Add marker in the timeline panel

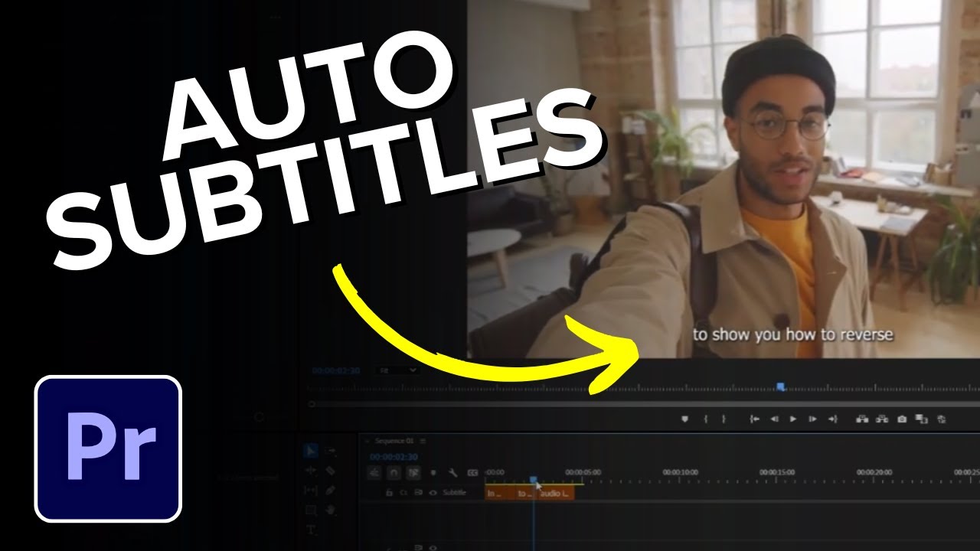(433, 473)
